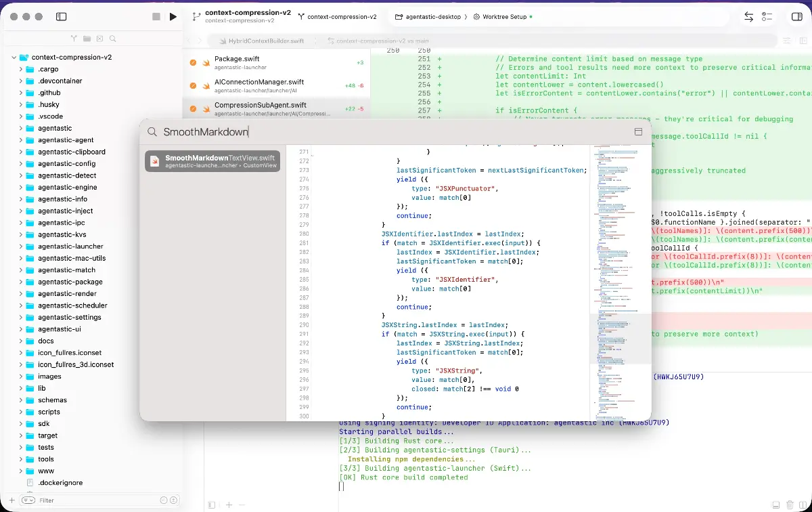Image resolution: width=812 pixels, height=512 pixels.
Task: Select SmoothMarkdownTextView.swift search result
Action: pyautogui.click(x=212, y=161)
